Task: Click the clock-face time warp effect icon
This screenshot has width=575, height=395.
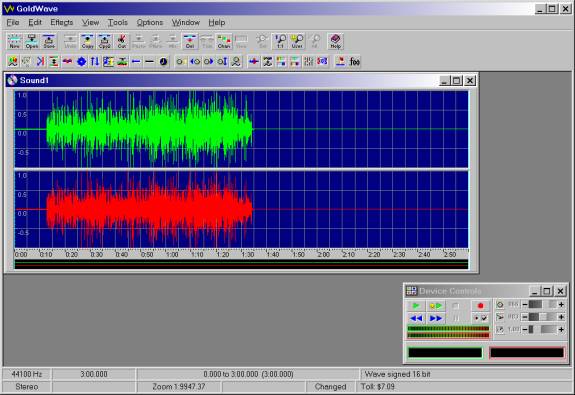Action: (163, 62)
